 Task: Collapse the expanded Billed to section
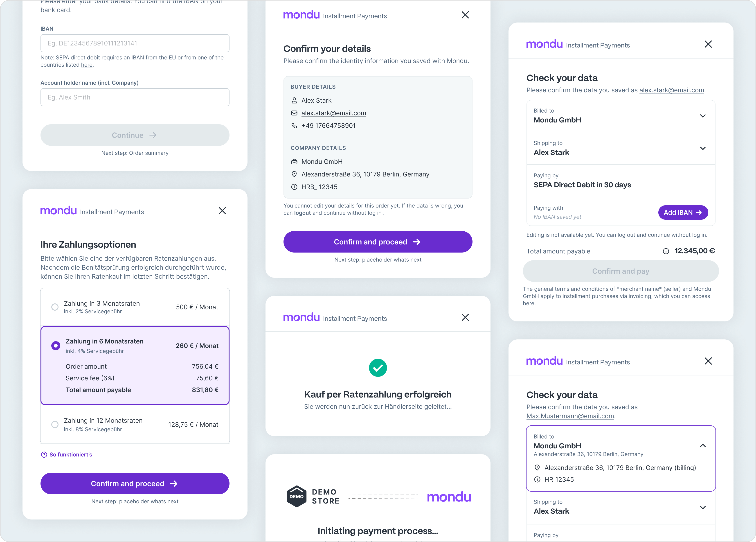pyautogui.click(x=703, y=446)
